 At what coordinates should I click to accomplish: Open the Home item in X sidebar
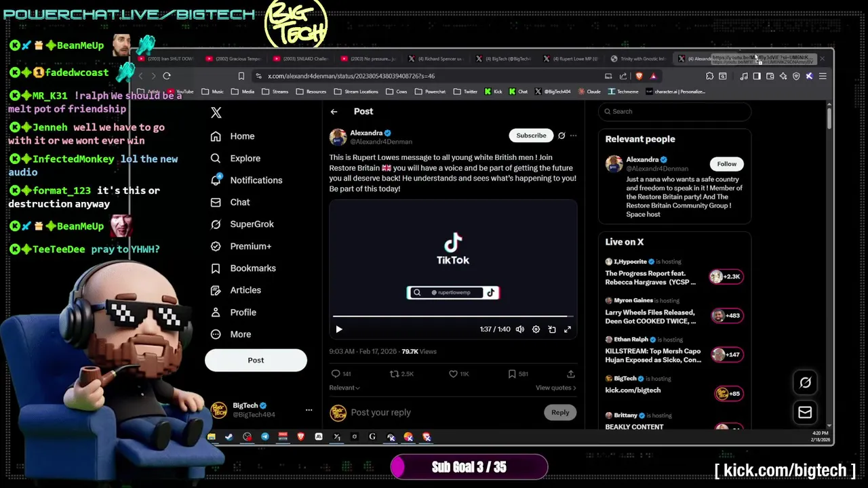point(233,136)
